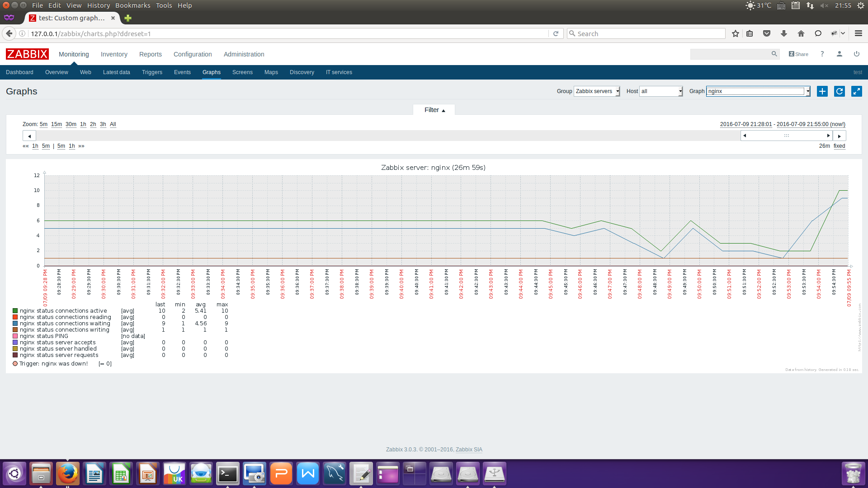The image size is (868, 488).
Task: Click the Zabbix SIA footer link
Action: (469, 450)
